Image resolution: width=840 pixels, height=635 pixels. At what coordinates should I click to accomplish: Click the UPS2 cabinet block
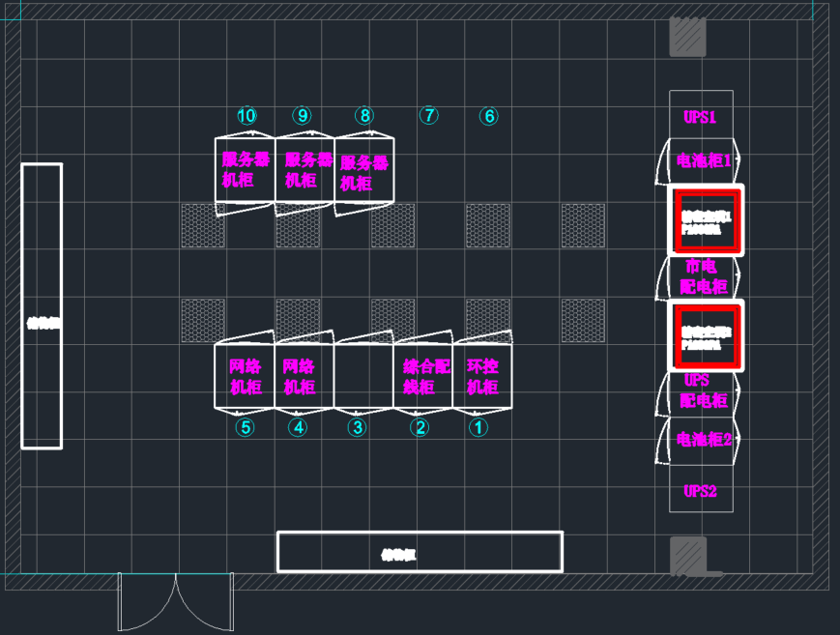(701, 491)
